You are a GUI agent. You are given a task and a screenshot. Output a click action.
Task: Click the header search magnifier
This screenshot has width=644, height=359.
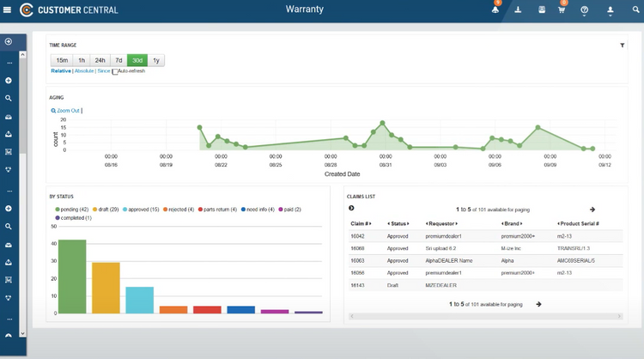coord(635,9)
